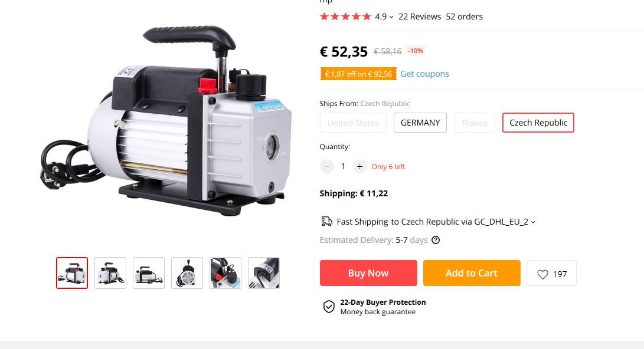644x349 pixels.
Task: Choose the United States ships-from option
Action: pyautogui.click(x=353, y=123)
